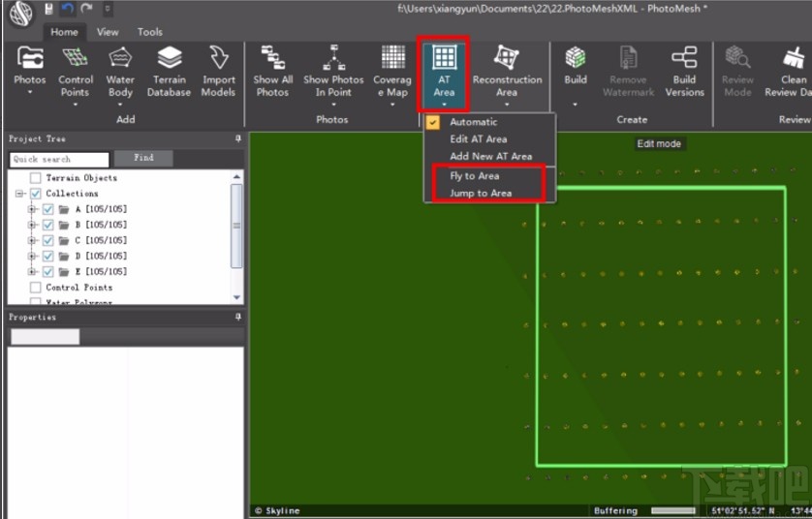
Task: Open the quick access toolbar customize dropdown
Action: [x=108, y=9]
